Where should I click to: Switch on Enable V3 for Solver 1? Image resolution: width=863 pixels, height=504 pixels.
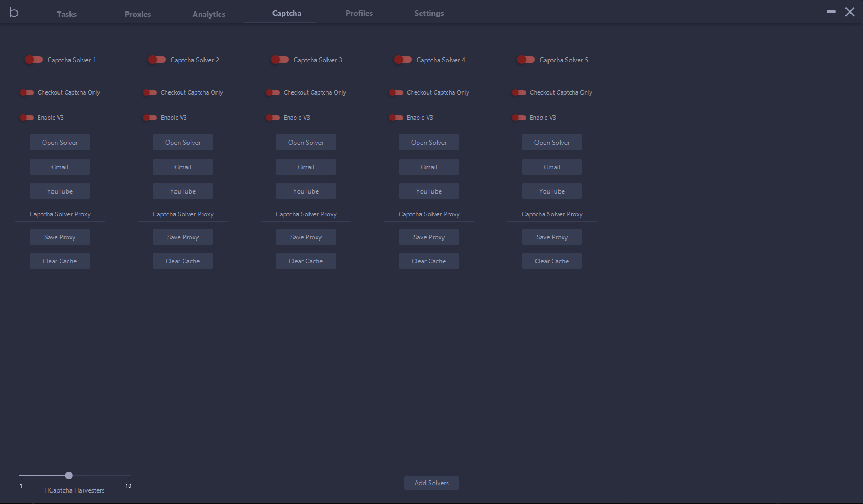27,118
